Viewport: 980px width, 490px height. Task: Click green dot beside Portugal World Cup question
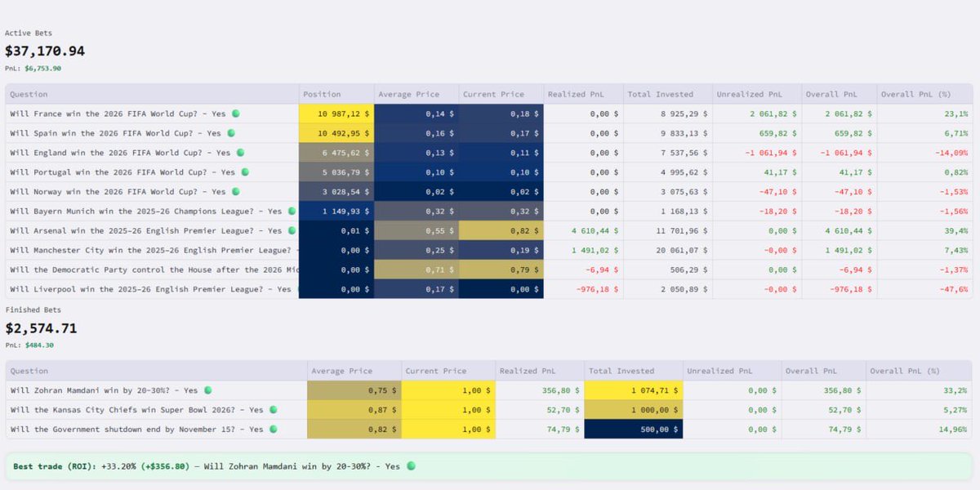coord(244,172)
